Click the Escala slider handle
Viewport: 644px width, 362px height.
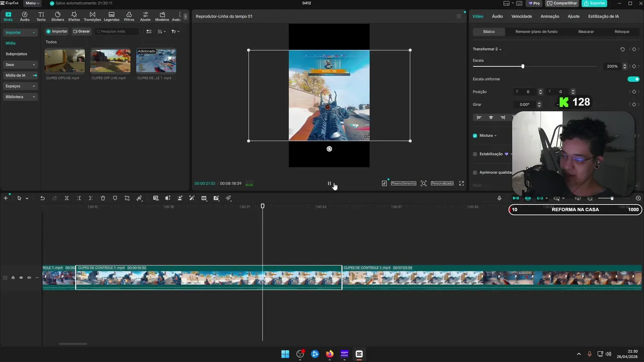[523, 66]
